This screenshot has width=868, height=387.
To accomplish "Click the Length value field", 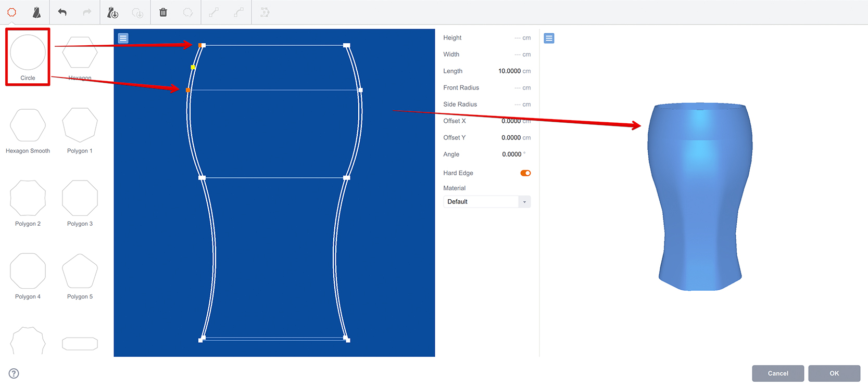I will [509, 71].
